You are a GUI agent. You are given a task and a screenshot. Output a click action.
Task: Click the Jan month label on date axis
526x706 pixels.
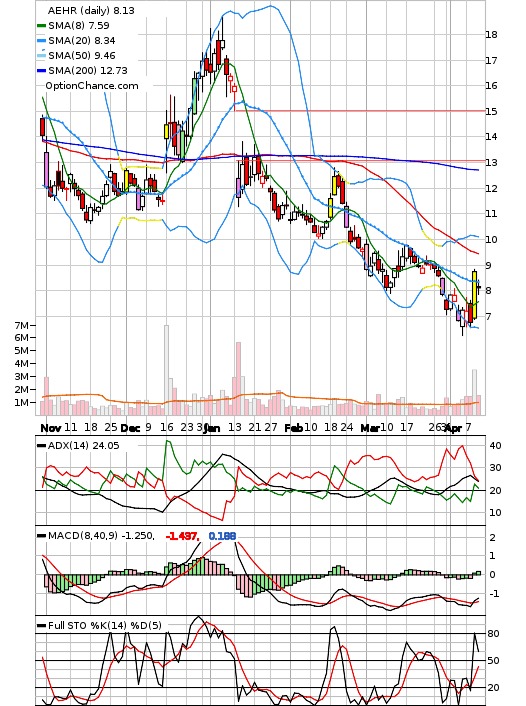(212, 428)
